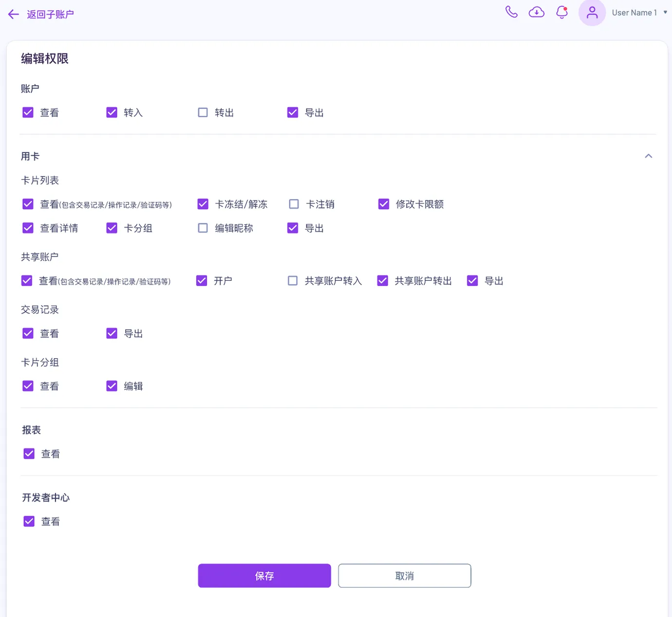Enable 卡注销 checkbox
This screenshot has height=617, width=672.
(294, 204)
